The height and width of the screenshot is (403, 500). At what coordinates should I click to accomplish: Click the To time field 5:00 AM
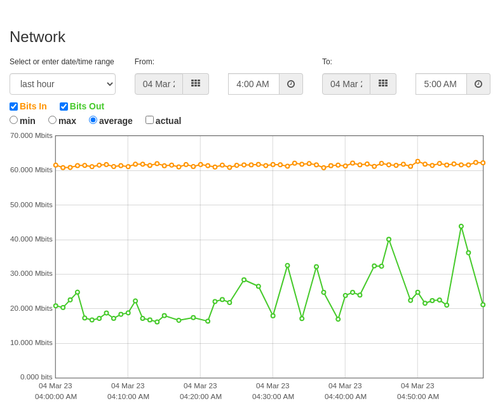[441, 84]
